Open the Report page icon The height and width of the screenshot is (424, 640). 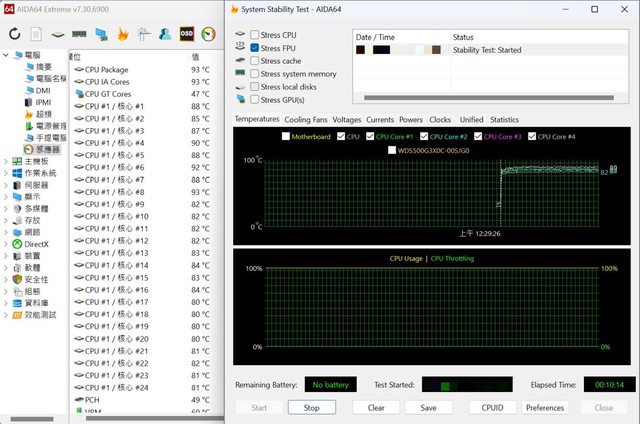click(37, 34)
